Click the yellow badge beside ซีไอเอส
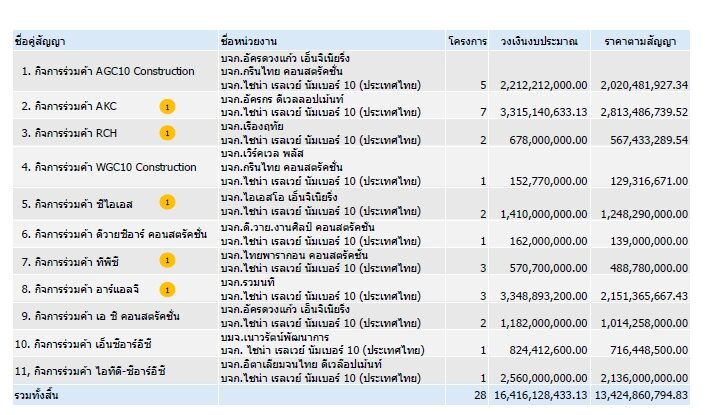The image size is (710, 415). point(167,202)
